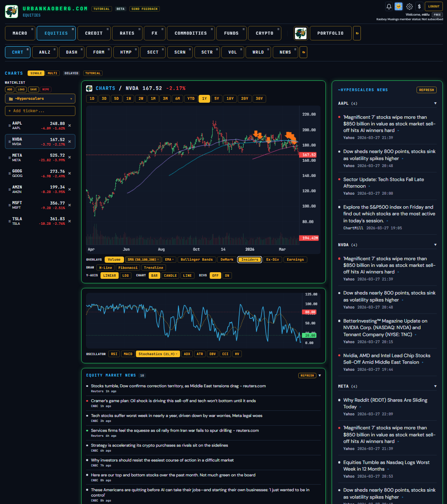447x504 pixels.
Task: Open the CREDIT section tab
Action: coord(94,33)
